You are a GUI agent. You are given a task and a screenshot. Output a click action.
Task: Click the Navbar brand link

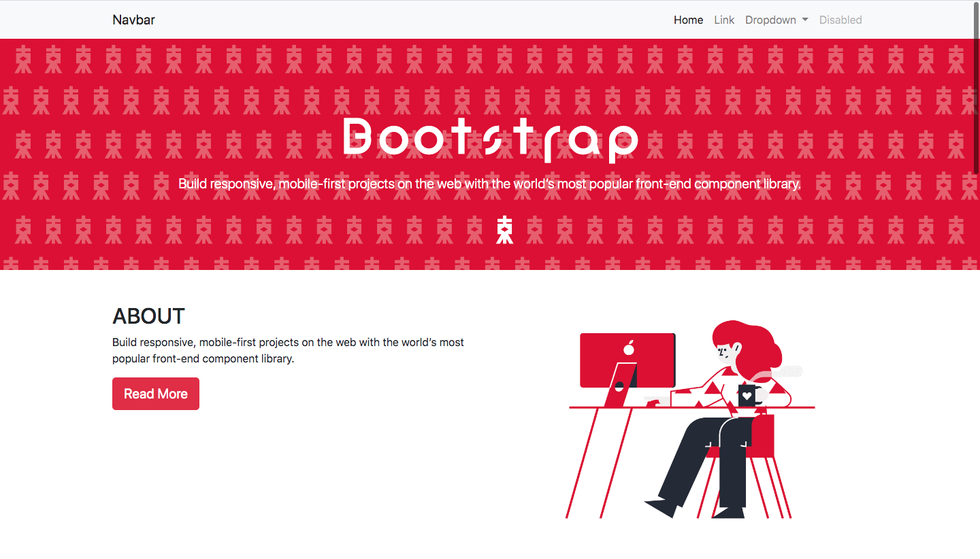(x=133, y=20)
